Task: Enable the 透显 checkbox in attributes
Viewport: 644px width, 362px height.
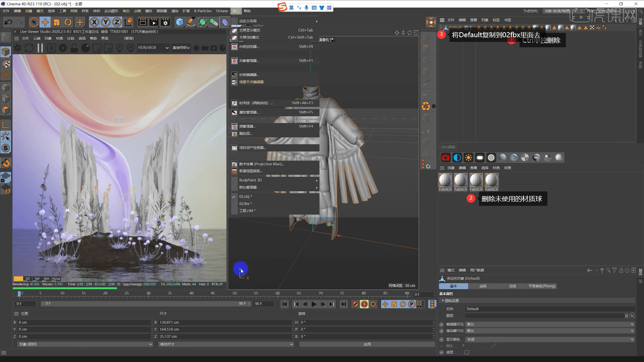Action: (x=467, y=352)
